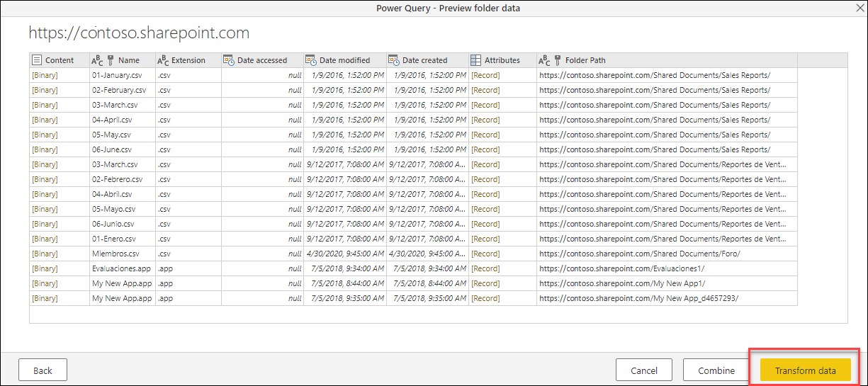The image size is (868, 386).
Task: Click the Combine button
Action: pos(716,370)
